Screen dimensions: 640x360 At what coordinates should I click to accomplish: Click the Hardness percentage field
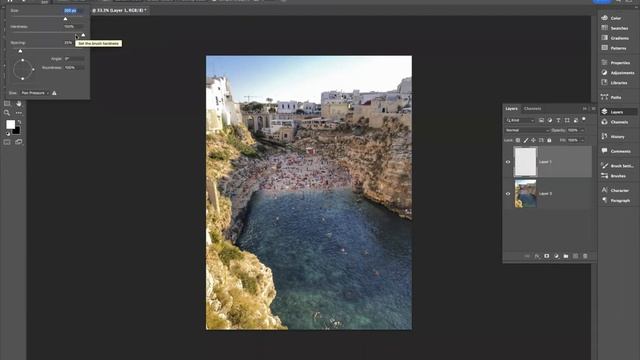click(x=73, y=27)
